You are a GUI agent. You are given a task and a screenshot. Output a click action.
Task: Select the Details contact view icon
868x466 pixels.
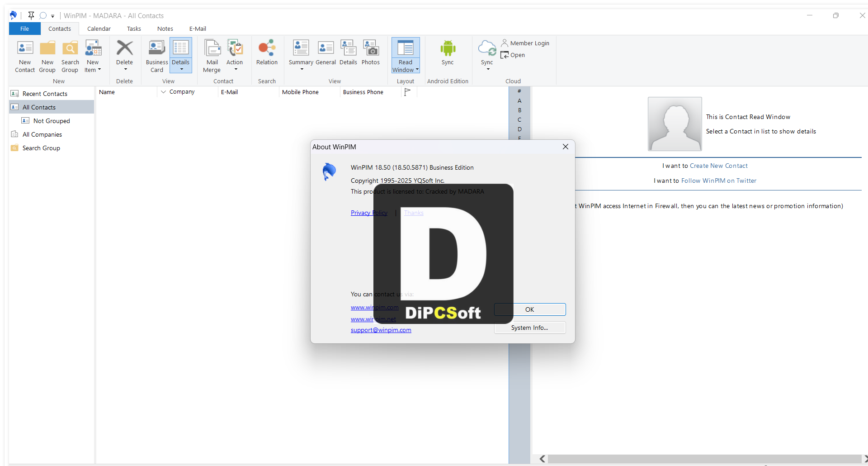(x=348, y=52)
